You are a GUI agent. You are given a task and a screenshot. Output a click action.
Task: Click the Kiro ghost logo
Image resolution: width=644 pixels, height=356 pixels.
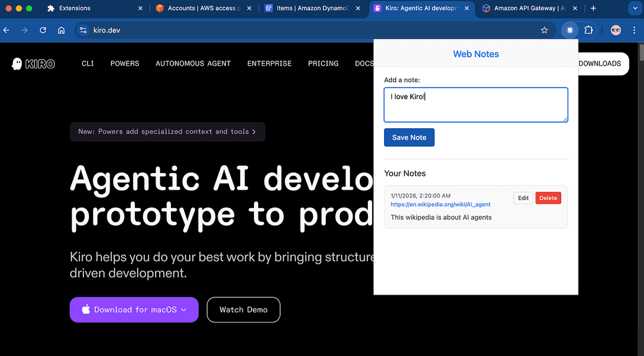[33, 64]
